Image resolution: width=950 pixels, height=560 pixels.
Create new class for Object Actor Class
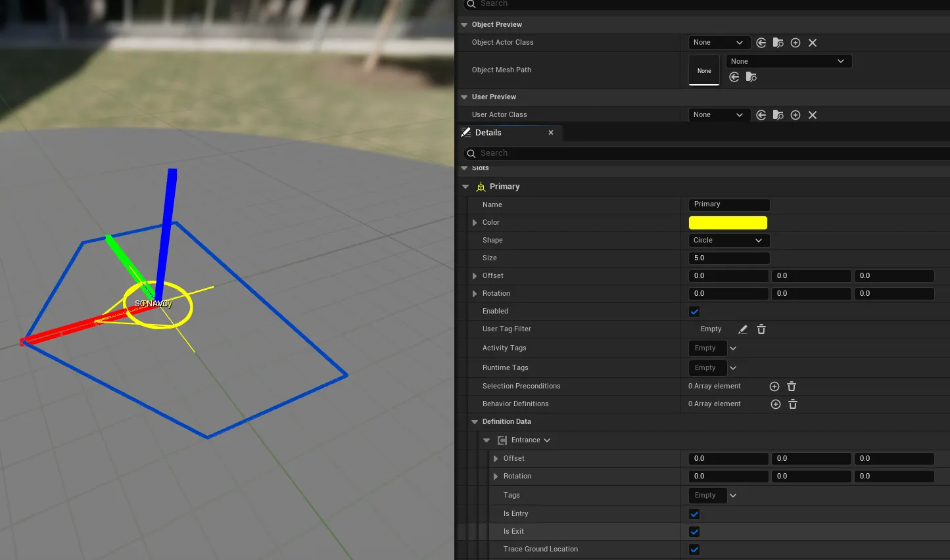coord(796,43)
